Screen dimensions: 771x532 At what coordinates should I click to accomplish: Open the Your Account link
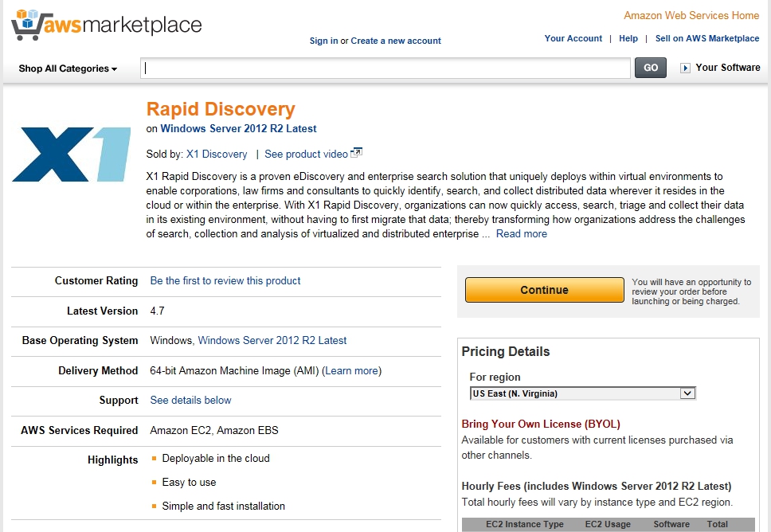click(573, 38)
